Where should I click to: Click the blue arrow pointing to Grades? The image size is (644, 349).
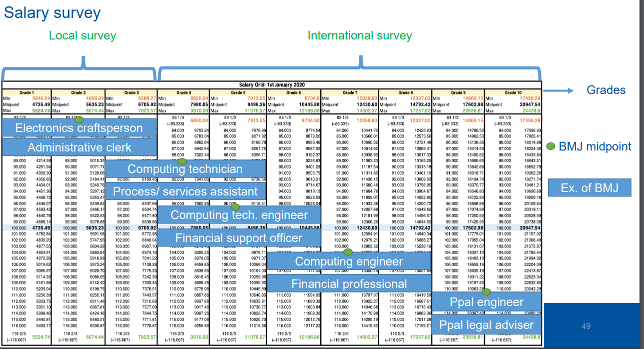click(x=557, y=90)
